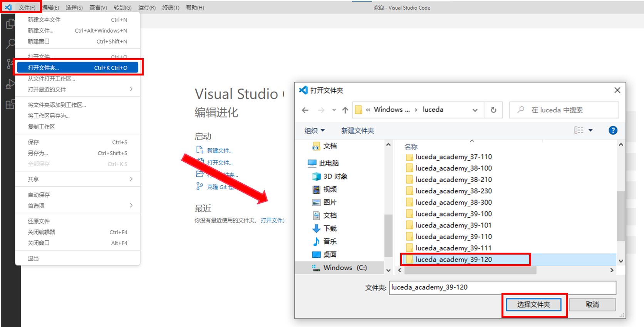Click the 新建文件 icon on welcome page
The image size is (644, 327).
pyautogui.click(x=200, y=150)
